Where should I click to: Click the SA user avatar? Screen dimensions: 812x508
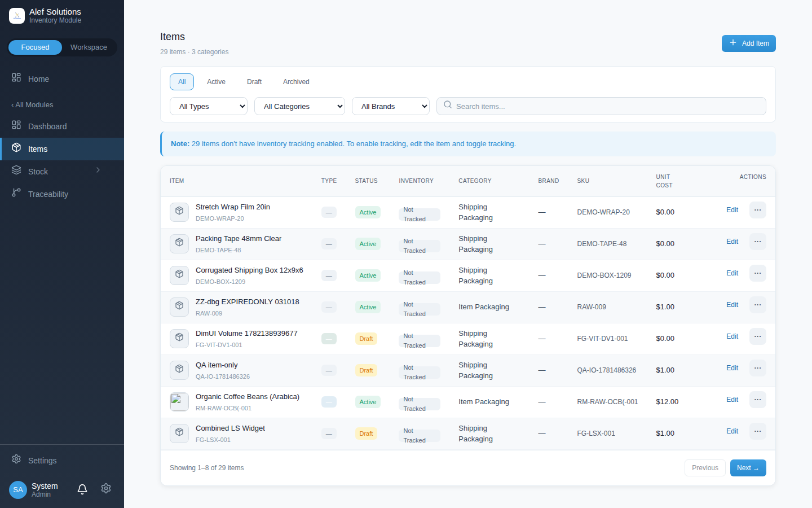click(18, 490)
